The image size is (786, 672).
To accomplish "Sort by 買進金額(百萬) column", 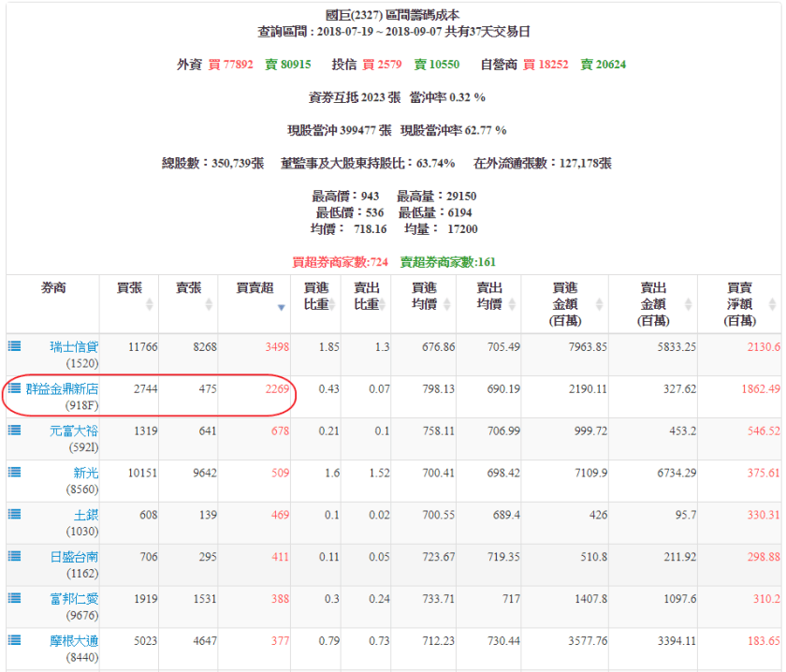I will click(x=563, y=303).
